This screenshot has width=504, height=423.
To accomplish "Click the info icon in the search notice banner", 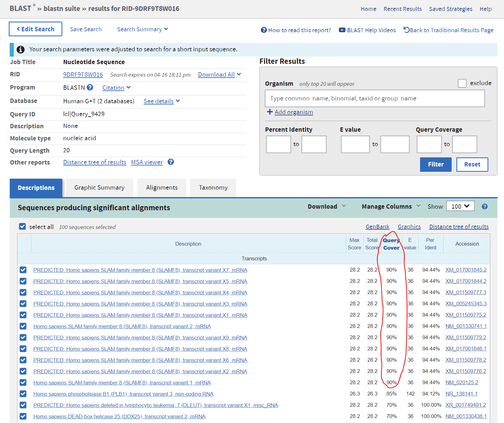I will (x=21, y=49).
